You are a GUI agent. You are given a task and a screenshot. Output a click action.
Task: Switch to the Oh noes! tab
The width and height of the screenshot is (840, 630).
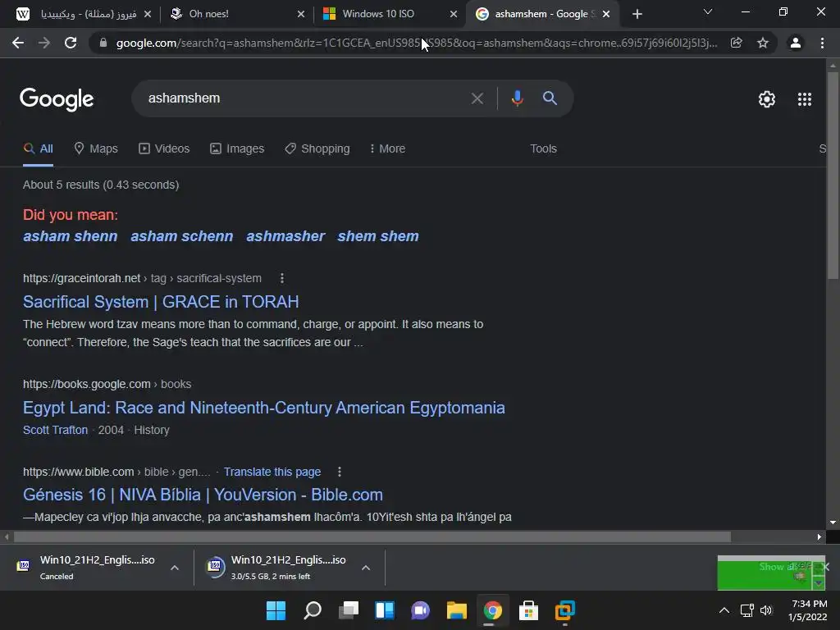click(x=237, y=14)
